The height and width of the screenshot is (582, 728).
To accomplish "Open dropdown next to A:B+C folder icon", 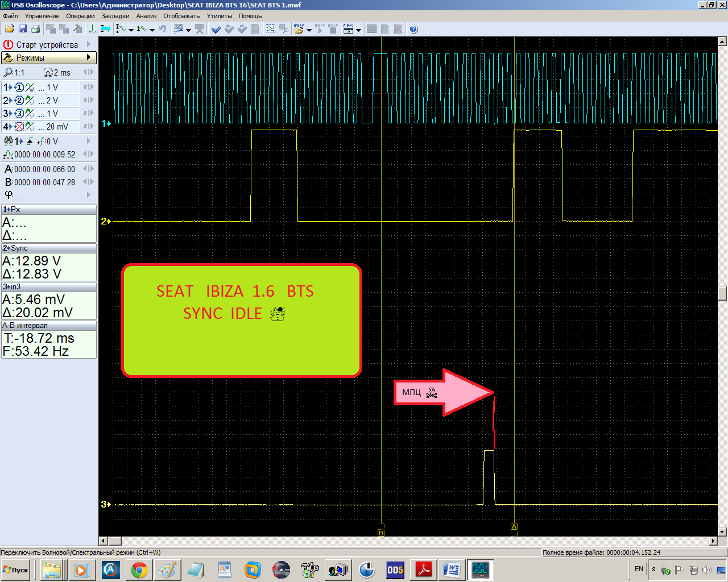I will 309,30.
